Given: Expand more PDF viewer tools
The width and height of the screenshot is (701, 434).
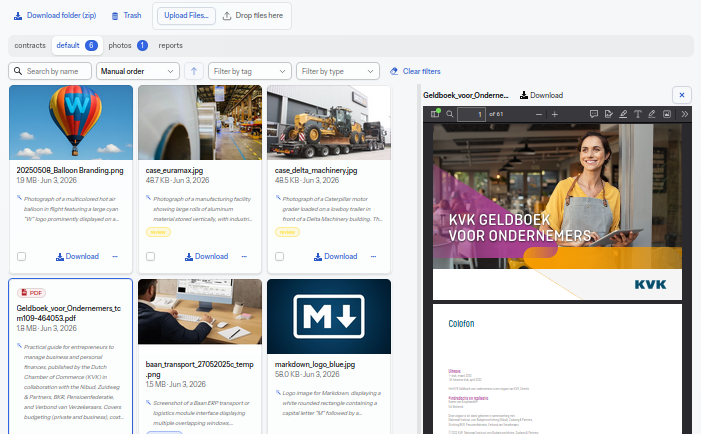Looking at the screenshot, I should [684, 114].
